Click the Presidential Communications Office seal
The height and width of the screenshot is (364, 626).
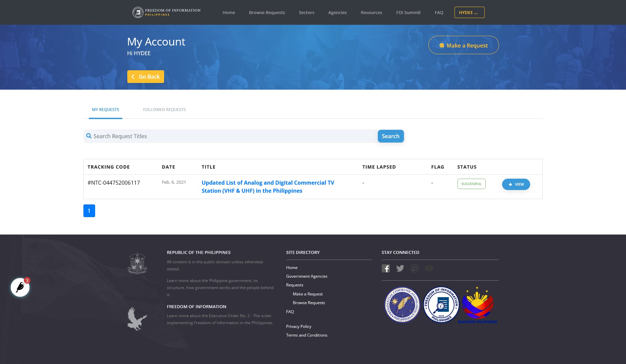click(x=402, y=304)
